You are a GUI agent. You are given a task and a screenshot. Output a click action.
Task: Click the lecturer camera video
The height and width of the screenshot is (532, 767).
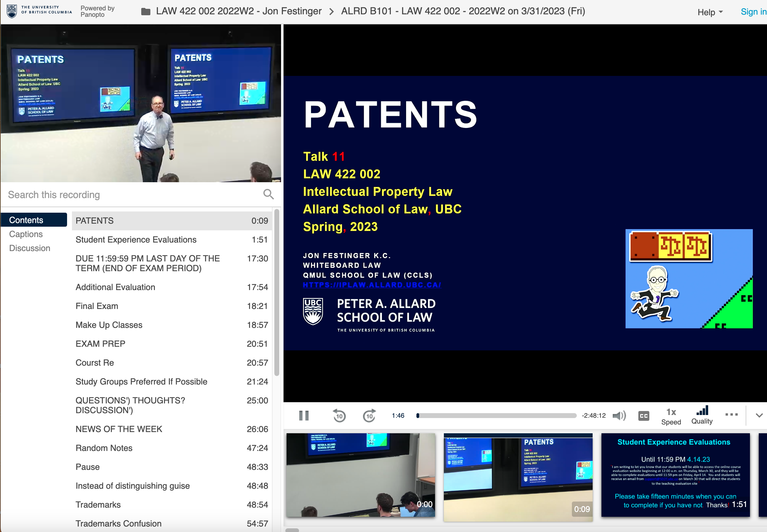tap(141, 103)
